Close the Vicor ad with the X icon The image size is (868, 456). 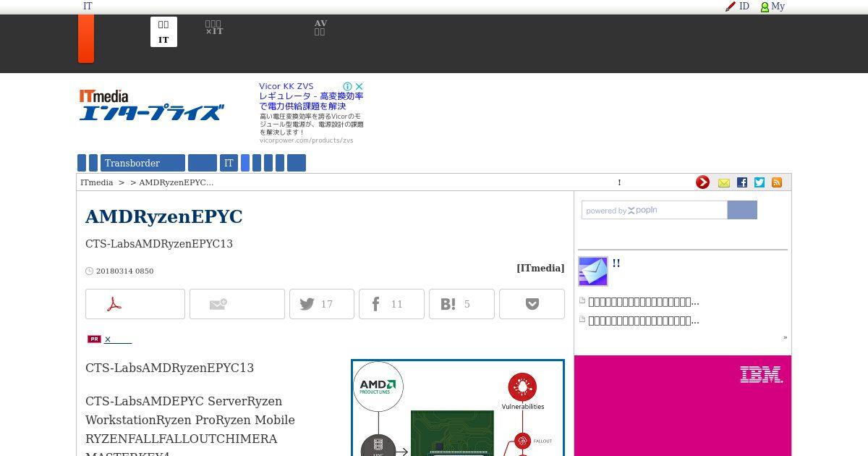click(359, 86)
